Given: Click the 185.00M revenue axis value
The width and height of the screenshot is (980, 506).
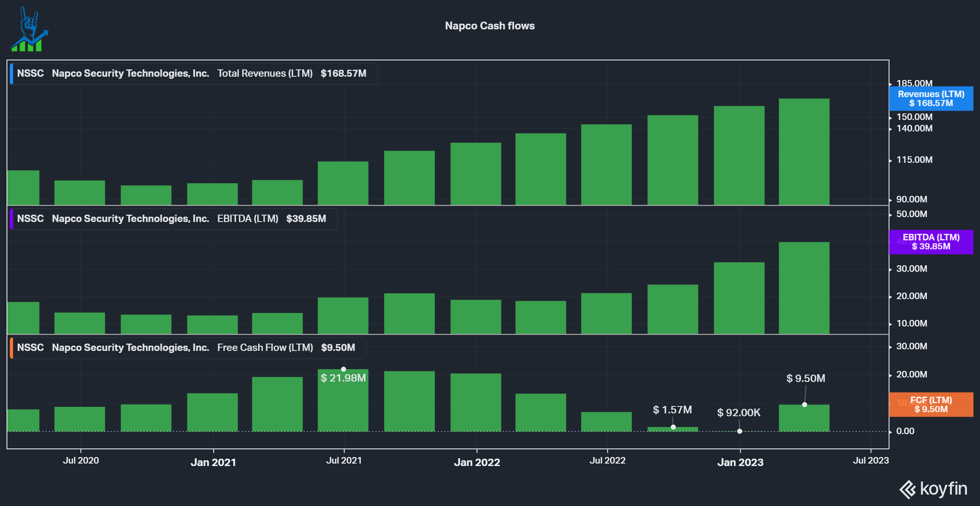Looking at the screenshot, I should coord(914,83).
